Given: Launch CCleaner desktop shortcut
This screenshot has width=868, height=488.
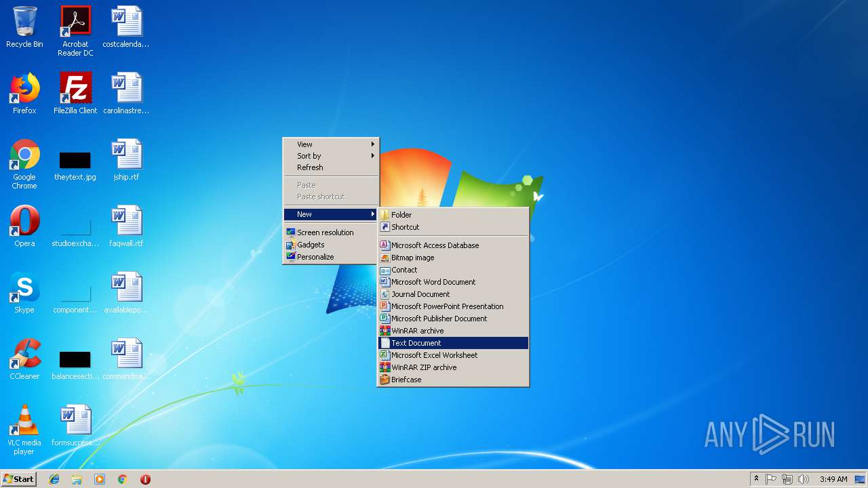Looking at the screenshot, I should pyautogui.click(x=24, y=359).
